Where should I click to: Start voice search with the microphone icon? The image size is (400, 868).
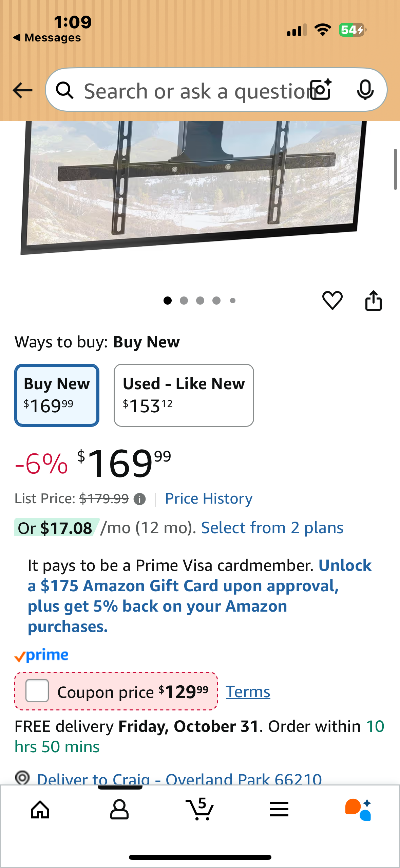coord(365,90)
